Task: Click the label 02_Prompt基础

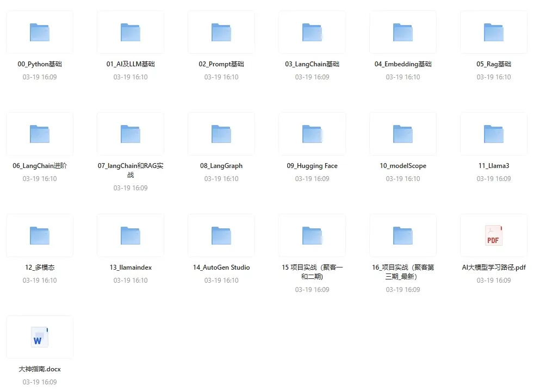Action: [221, 64]
